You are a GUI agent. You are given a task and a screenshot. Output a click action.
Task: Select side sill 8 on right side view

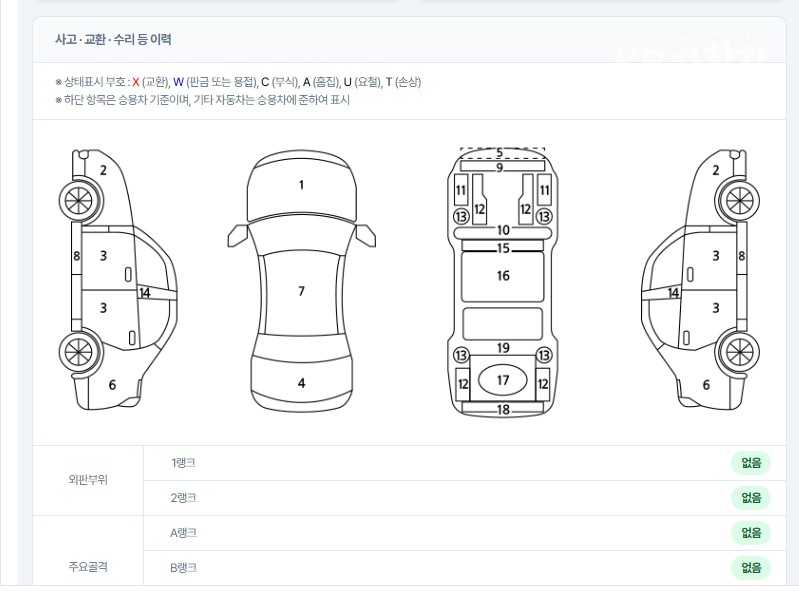pos(741,256)
